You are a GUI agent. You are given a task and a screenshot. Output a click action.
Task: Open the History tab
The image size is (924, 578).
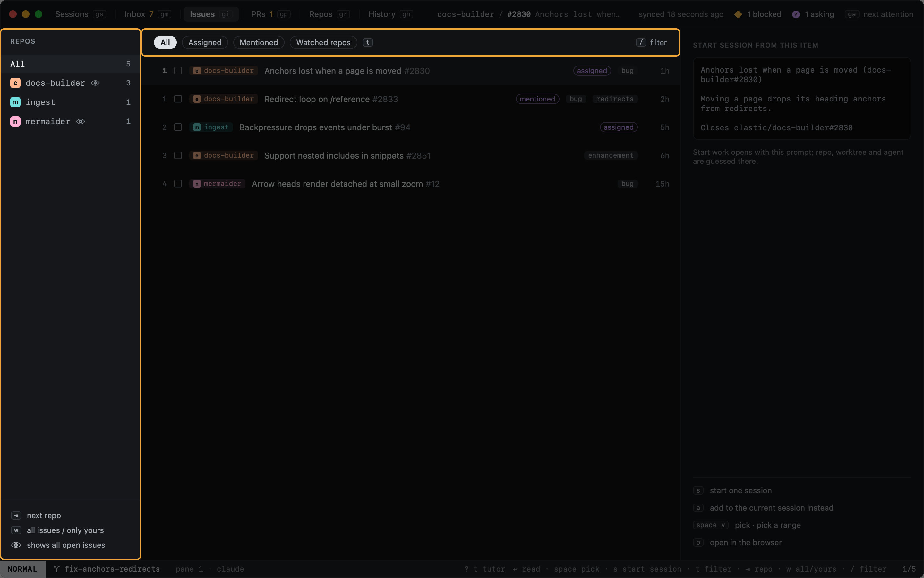(390, 14)
